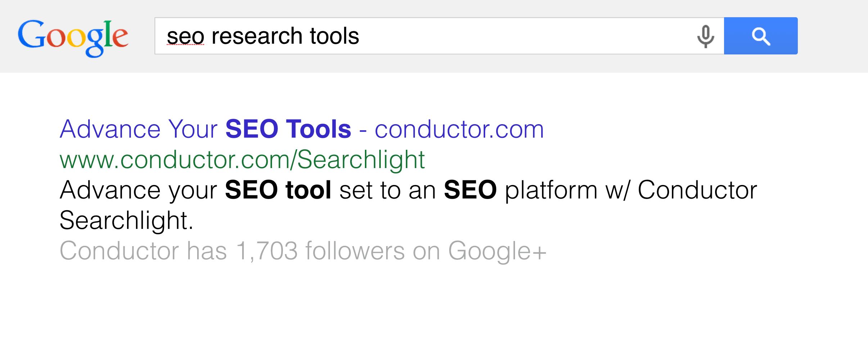Click the microphone icon for voice search
The width and height of the screenshot is (868, 339).
(x=706, y=36)
